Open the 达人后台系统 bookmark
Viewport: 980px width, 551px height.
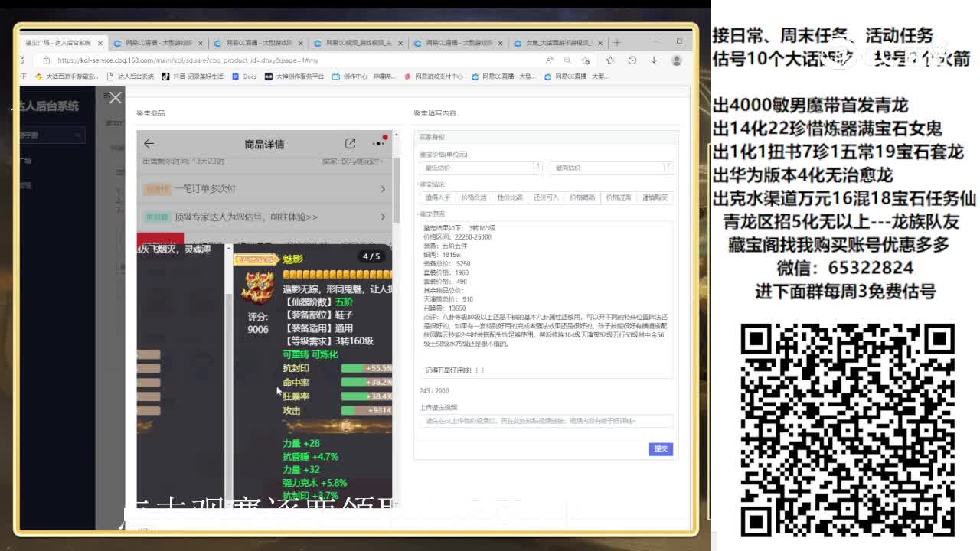coord(130,77)
